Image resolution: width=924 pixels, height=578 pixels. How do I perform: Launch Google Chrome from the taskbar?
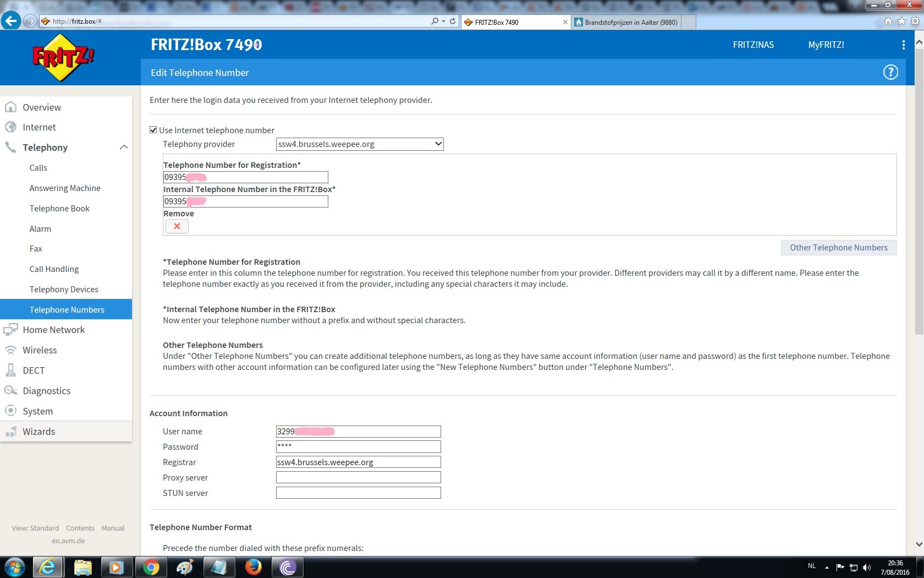[151, 567]
